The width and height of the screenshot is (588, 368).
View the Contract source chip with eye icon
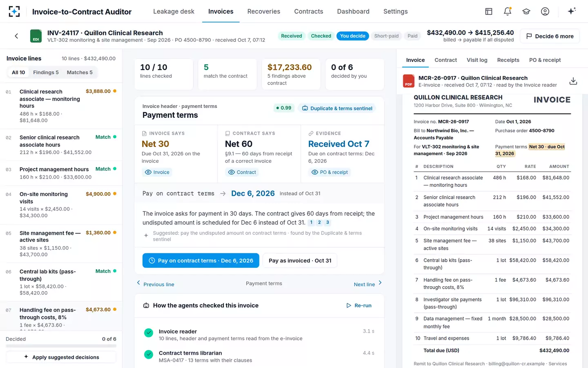242,172
